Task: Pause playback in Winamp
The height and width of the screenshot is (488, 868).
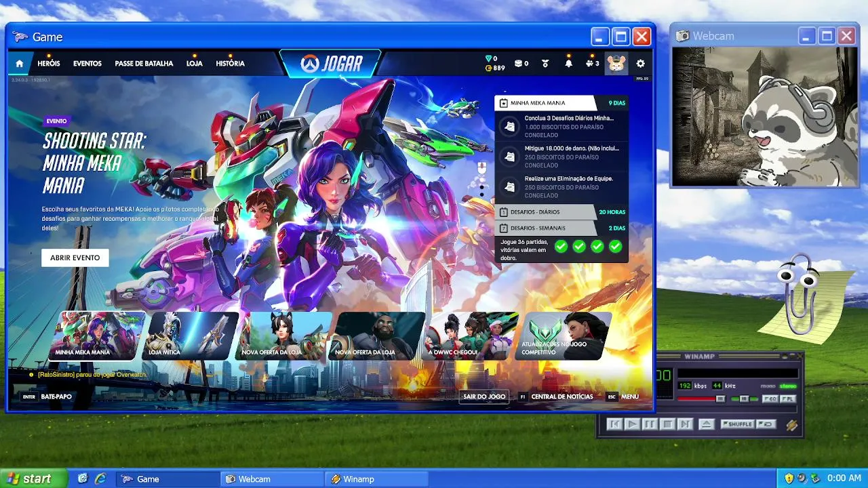Action: click(x=649, y=424)
